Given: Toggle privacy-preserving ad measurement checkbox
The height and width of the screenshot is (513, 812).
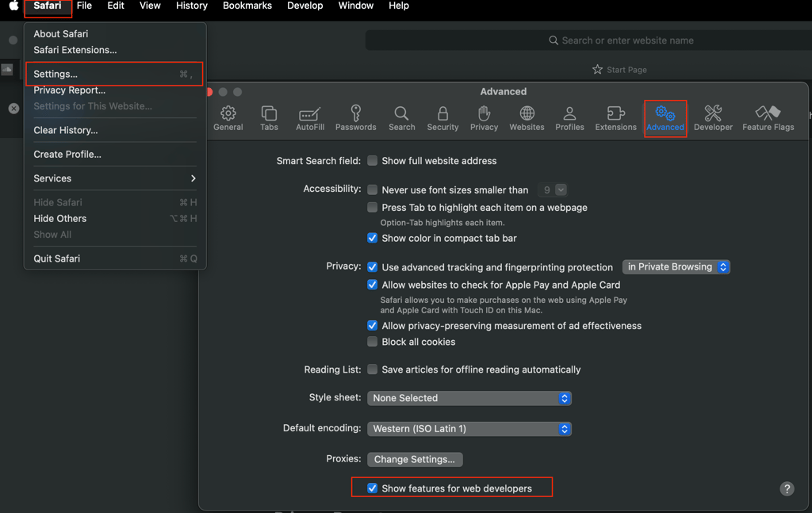Looking at the screenshot, I should tap(372, 325).
